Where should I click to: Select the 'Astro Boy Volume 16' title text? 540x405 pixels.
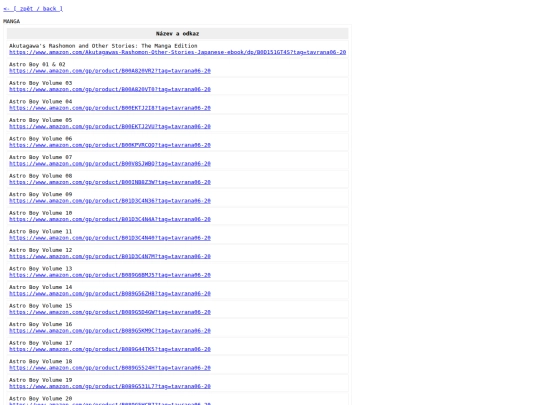(41, 325)
